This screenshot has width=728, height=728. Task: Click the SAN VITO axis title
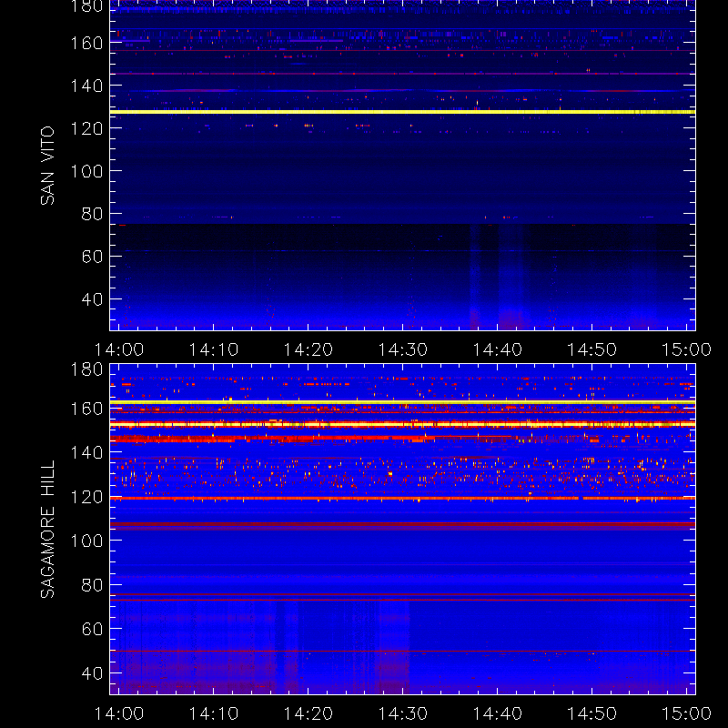(47, 166)
